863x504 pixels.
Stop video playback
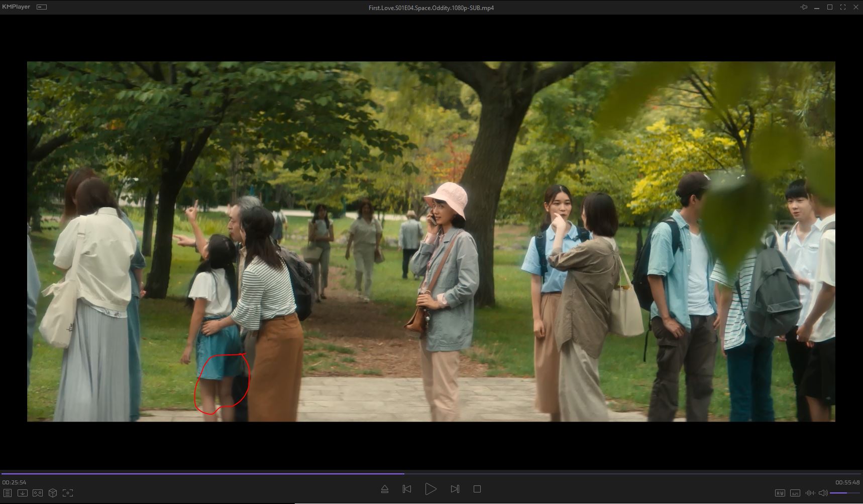(x=477, y=489)
